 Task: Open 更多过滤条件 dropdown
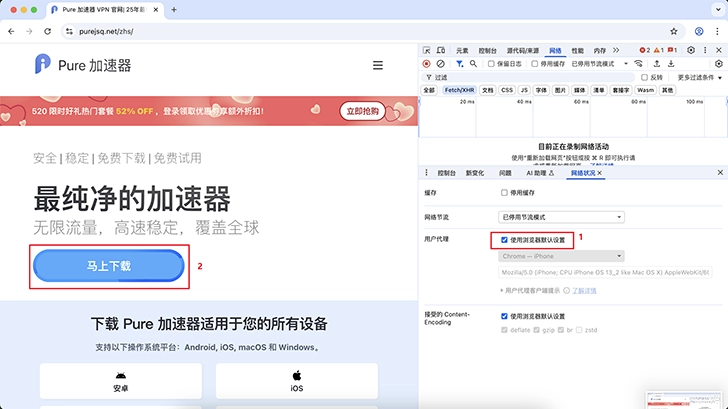[700, 78]
